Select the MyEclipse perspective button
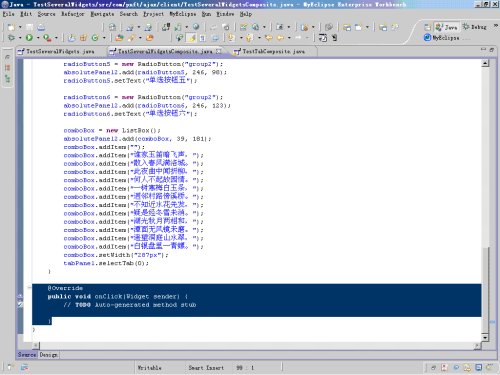Image resolution: width=500 pixels, height=375 pixels. (442, 38)
